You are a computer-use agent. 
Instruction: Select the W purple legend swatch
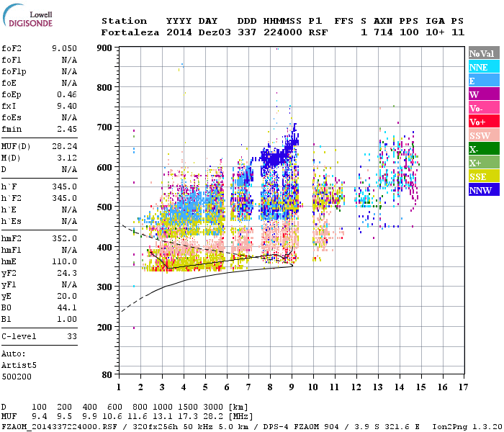(484, 94)
